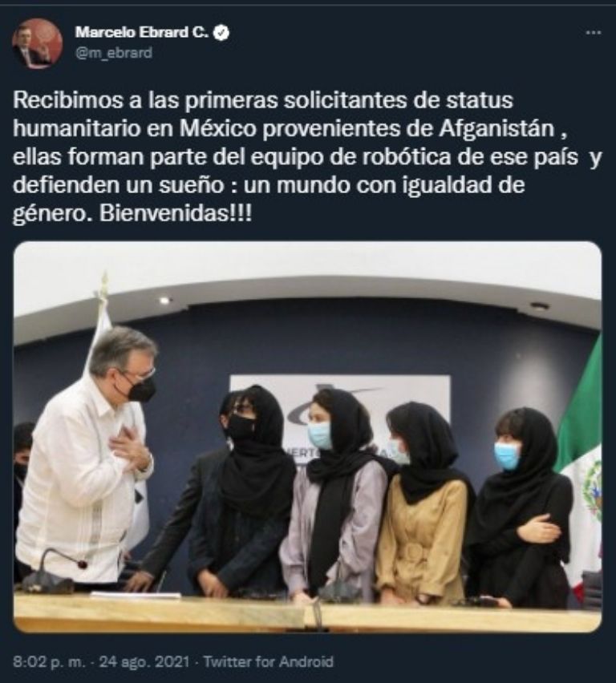
Task: Visit the @m_ebrard handle link
Action: 114,53
